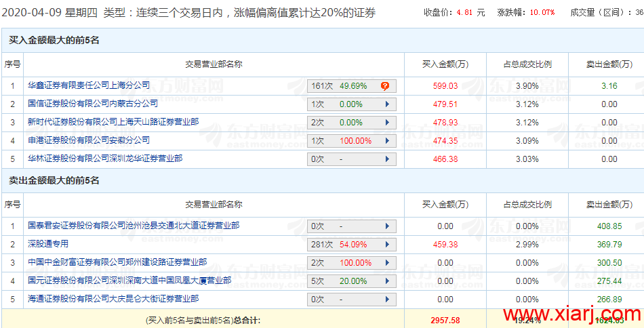The height and width of the screenshot is (328, 644).
Task: Select buy amount 459.38 in 深股通 row
Action: click(x=445, y=245)
